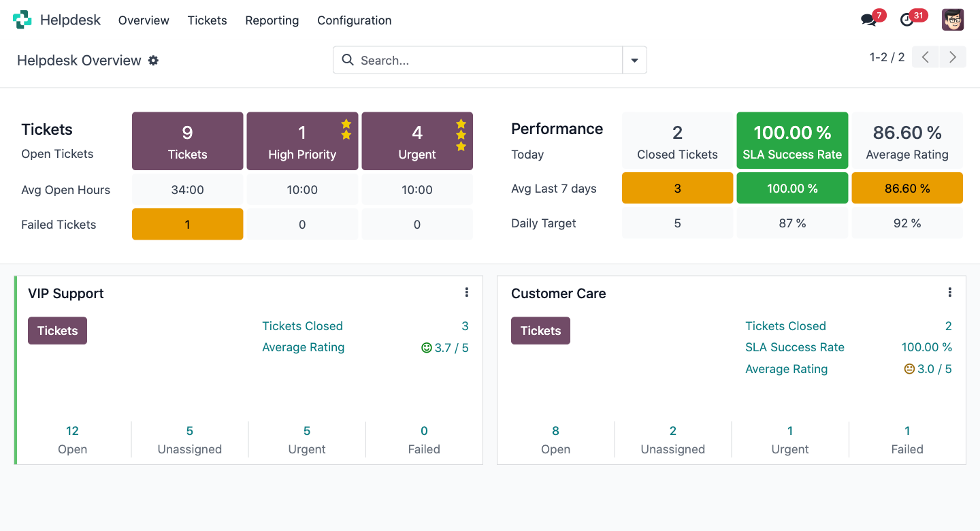980x531 pixels.
Task: Open the Customer Care three-dot menu
Action: [x=950, y=292]
